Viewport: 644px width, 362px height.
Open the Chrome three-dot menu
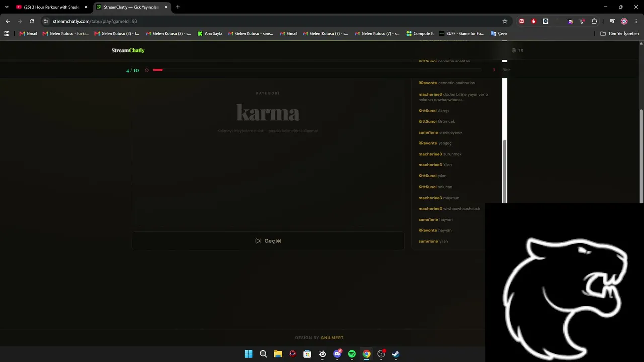pyautogui.click(x=636, y=21)
